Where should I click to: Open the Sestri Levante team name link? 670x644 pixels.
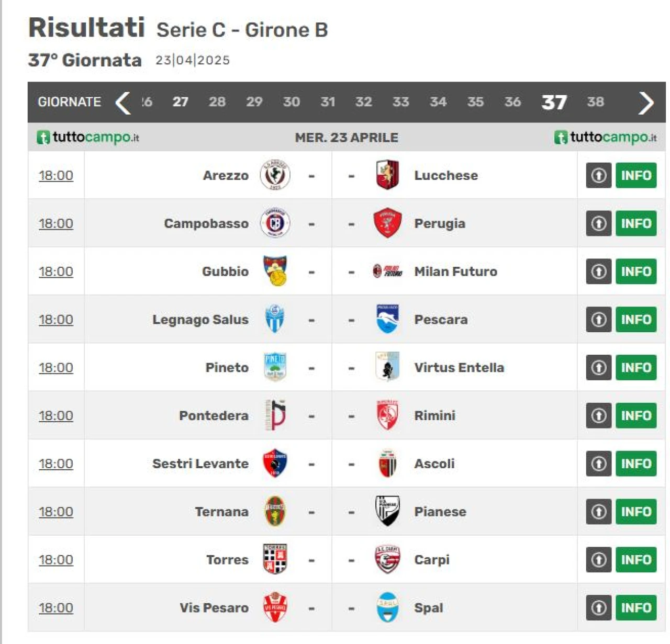[x=200, y=464]
